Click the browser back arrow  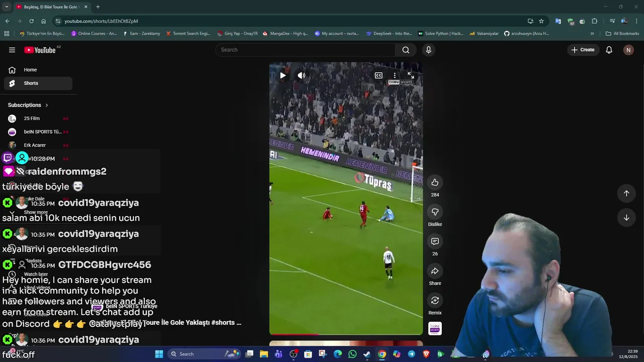pos(7,21)
